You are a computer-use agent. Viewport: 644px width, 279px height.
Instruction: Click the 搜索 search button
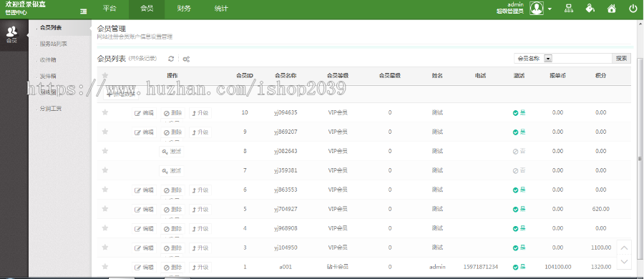pos(621,59)
